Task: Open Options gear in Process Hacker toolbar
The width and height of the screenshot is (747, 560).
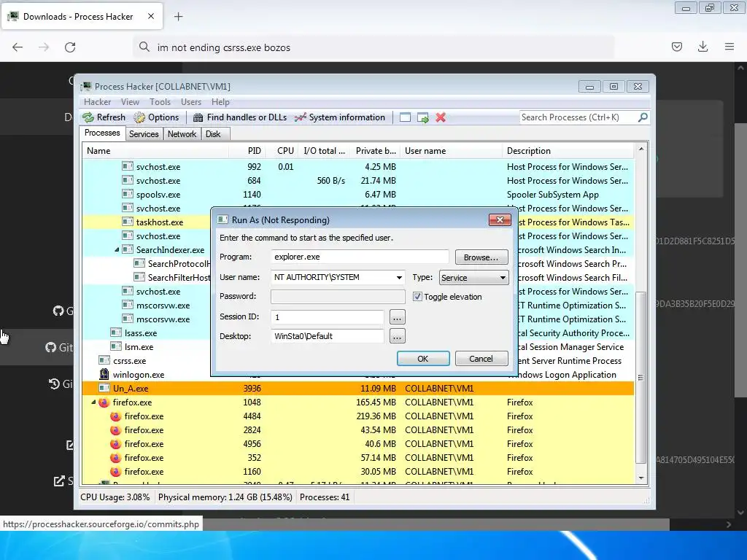Action: (x=139, y=117)
